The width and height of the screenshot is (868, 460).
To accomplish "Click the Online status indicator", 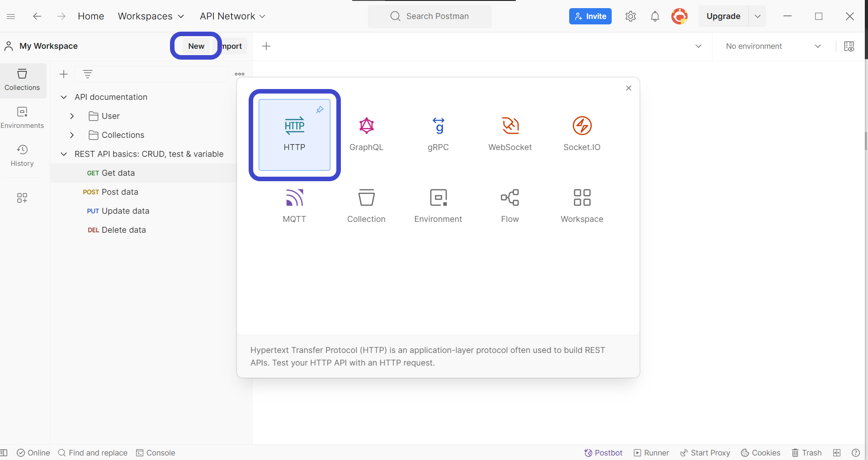I will pyautogui.click(x=33, y=453).
